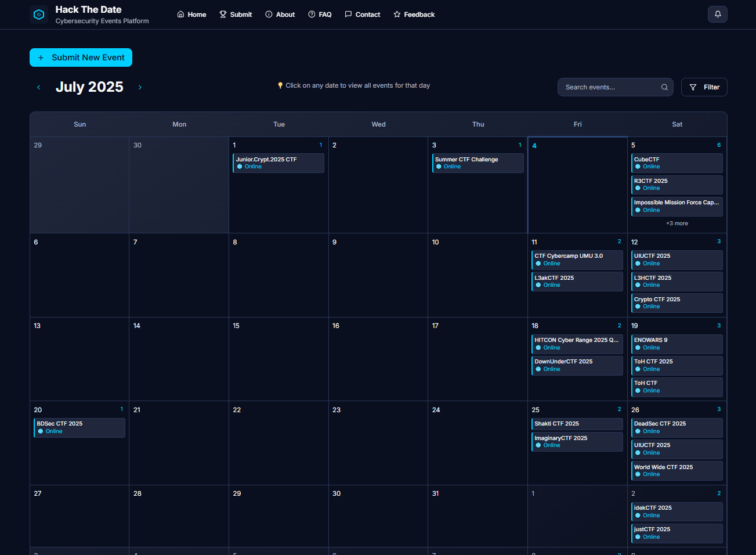
Task: Open the Home menu item
Action: pyautogui.click(x=191, y=15)
